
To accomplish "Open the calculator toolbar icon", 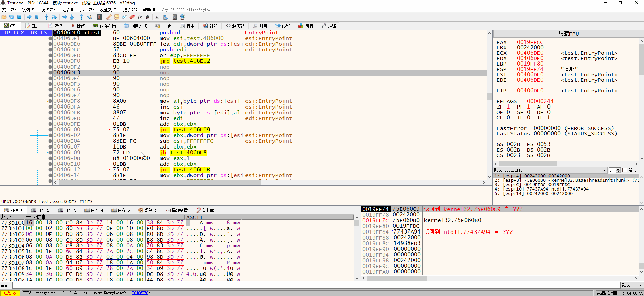I will tap(175, 17).
